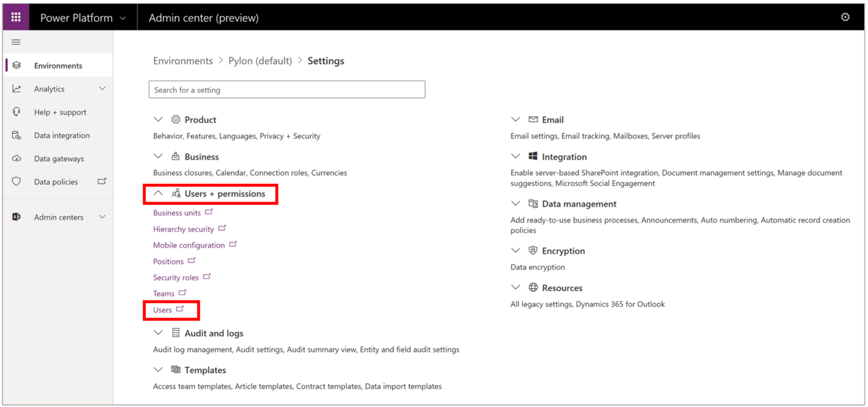Select Environments in the left navigation
Image resolution: width=868 pixels, height=407 pixels.
58,66
